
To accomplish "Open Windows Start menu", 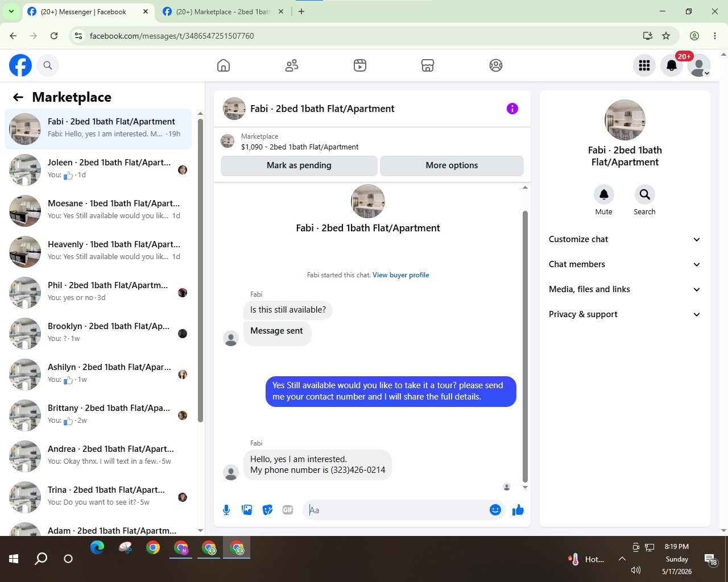I will (14, 559).
